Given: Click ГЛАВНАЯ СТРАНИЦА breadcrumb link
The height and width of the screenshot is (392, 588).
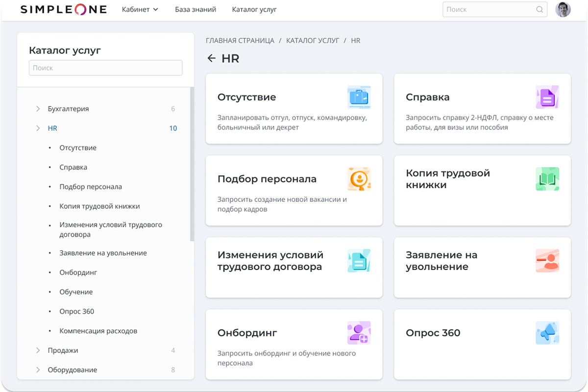Looking at the screenshot, I should [x=240, y=41].
